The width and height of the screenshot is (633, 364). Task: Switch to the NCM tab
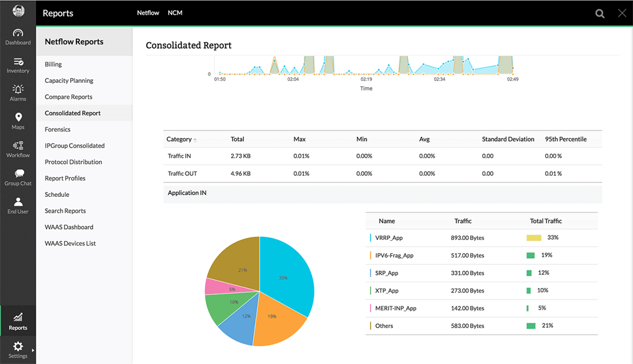pos(175,13)
